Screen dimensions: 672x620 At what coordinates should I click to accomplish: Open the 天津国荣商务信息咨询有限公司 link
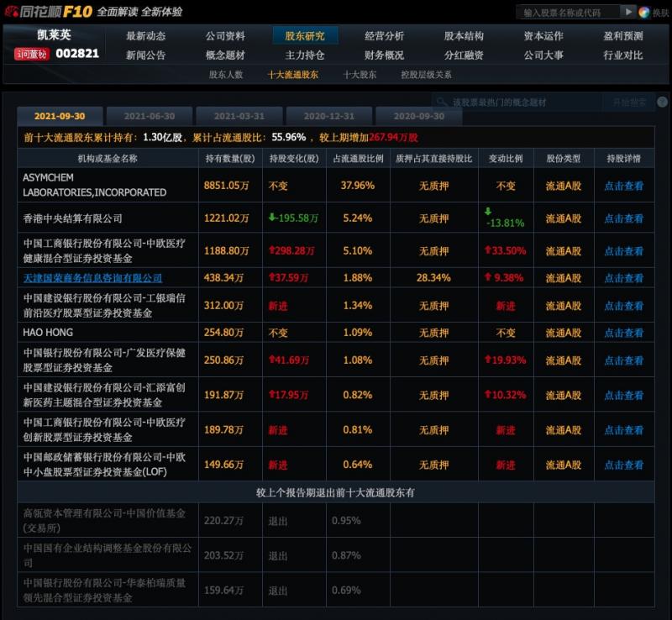tap(92, 278)
